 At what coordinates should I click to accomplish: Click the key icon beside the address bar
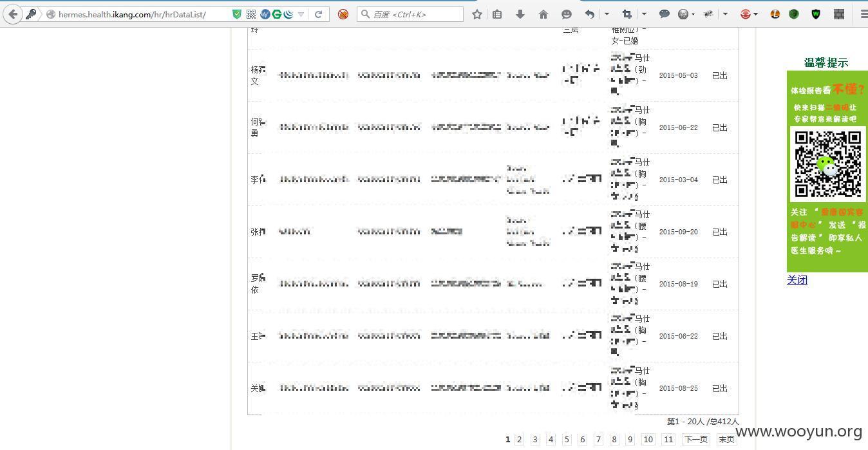coord(31,14)
